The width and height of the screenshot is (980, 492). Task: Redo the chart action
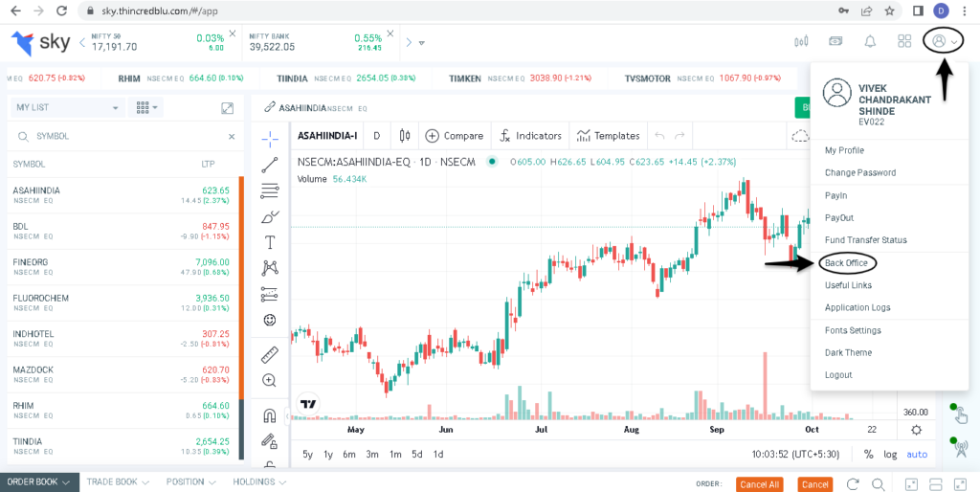point(680,136)
